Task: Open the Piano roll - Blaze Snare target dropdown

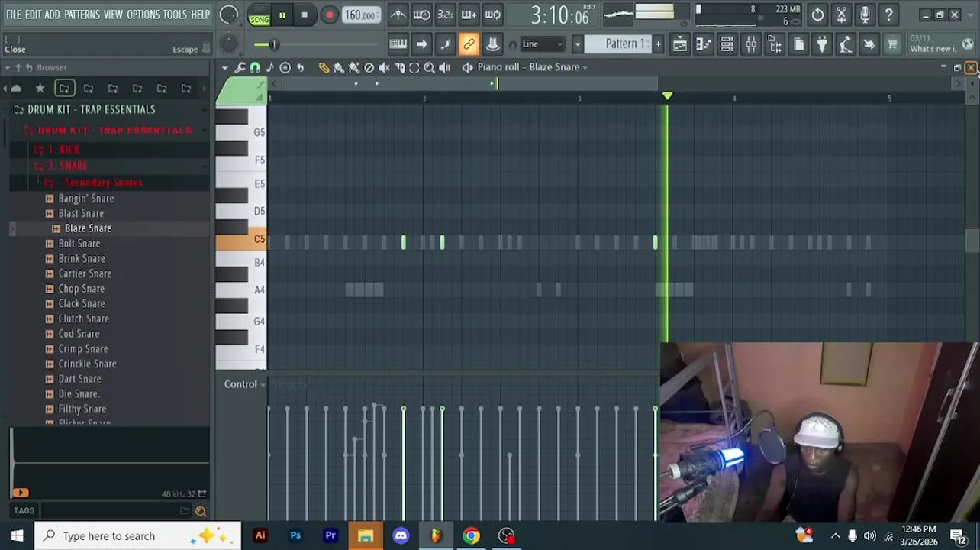Action: (532, 67)
